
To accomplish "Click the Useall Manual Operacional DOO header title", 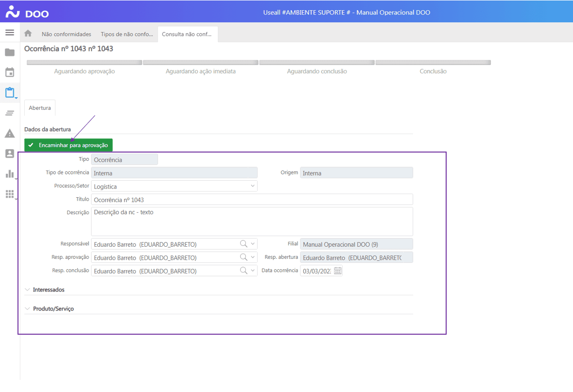I will pos(347,13).
